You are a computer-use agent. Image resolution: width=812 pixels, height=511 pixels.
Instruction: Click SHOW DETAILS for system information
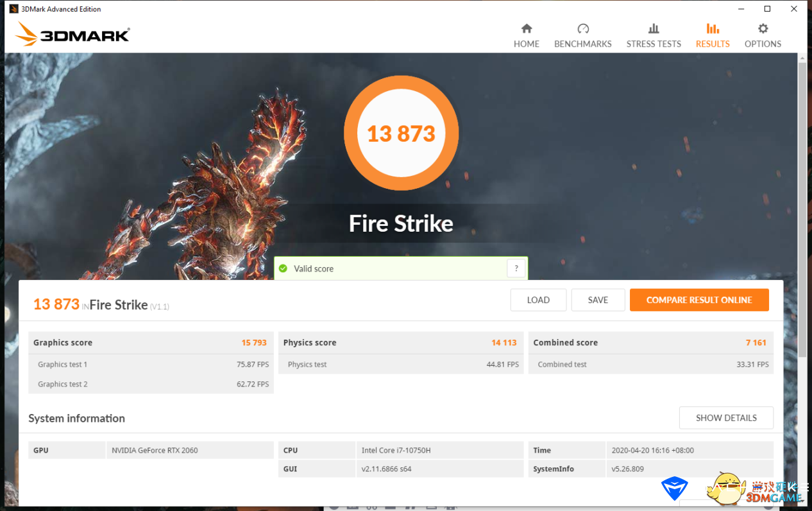tap(726, 418)
